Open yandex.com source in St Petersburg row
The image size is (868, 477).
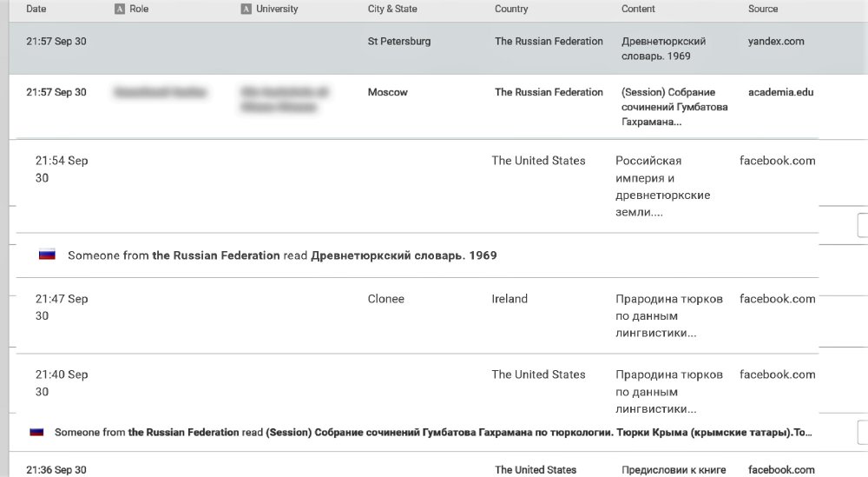click(x=776, y=42)
